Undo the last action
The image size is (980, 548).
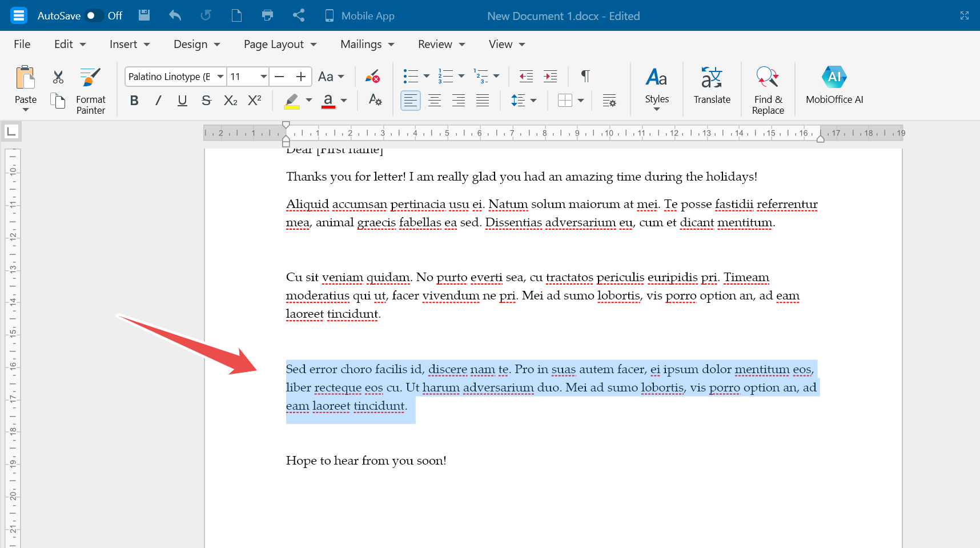(x=175, y=15)
